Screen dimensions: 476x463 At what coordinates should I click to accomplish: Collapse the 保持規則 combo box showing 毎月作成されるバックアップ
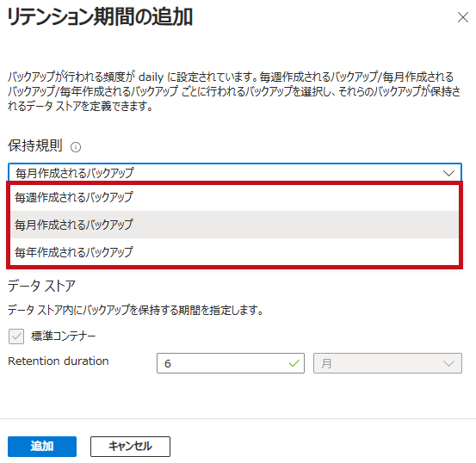pyautogui.click(x=235, y=173)
